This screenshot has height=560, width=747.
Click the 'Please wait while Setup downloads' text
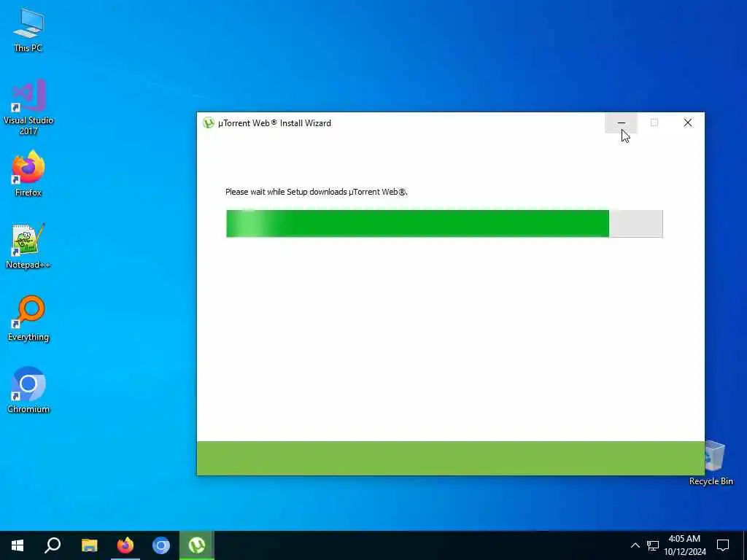click(x=316, y=192)
